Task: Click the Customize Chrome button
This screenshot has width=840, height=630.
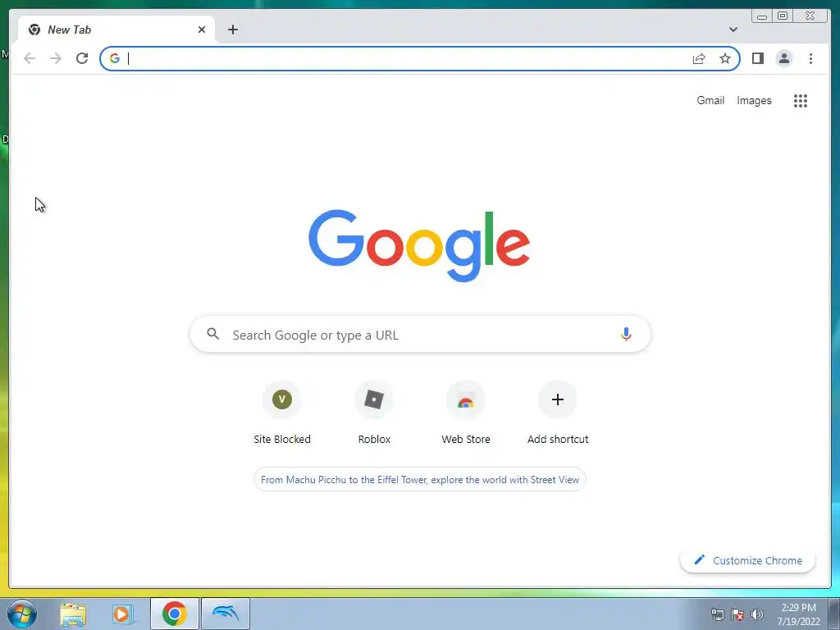Action: [x=748, y=560]
